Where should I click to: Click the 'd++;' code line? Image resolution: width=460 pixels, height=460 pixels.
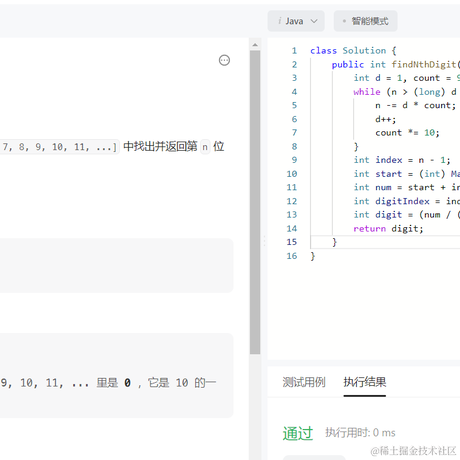point(386,119)
